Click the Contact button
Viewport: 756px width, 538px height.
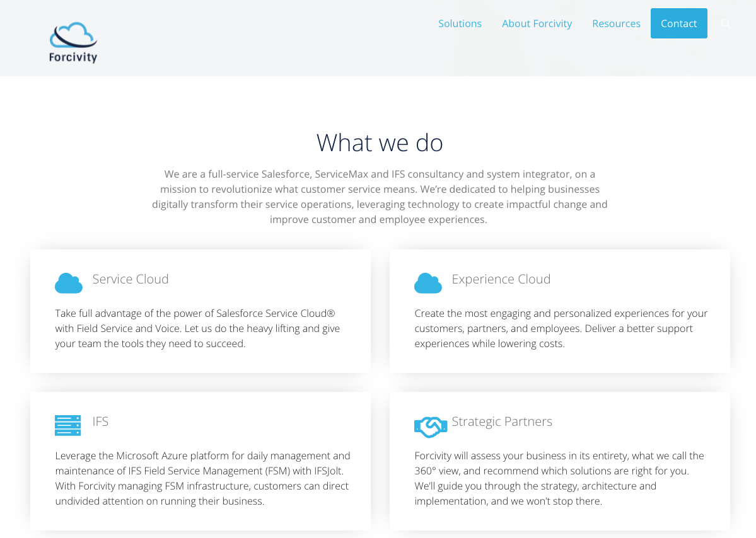click(x=679, y=23)
